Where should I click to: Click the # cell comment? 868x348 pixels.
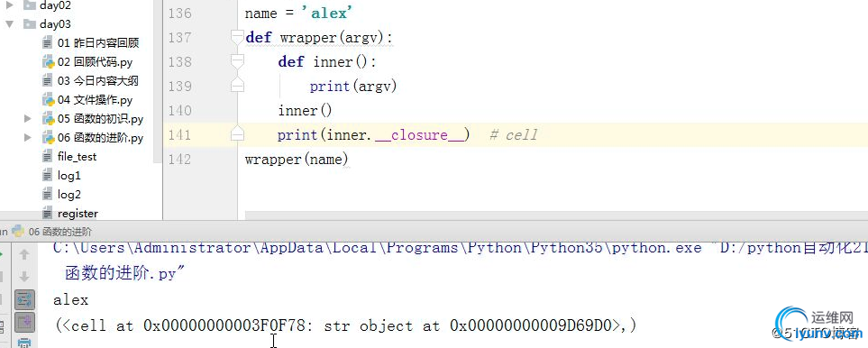(514, 135)
